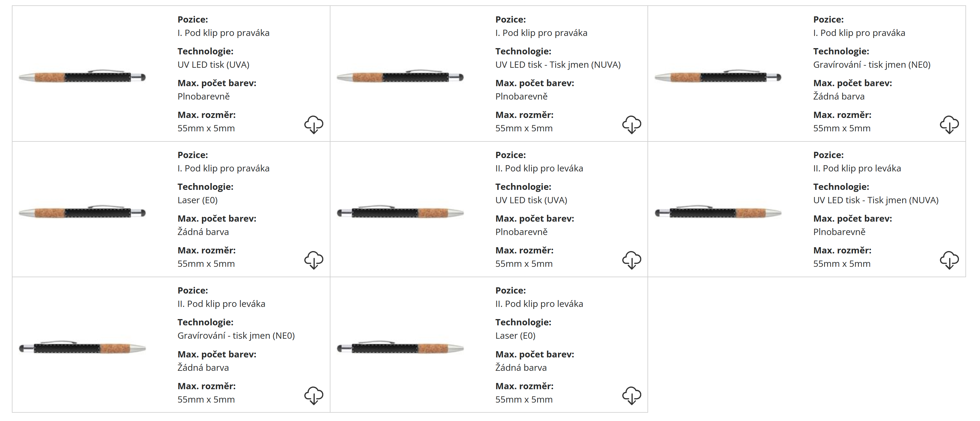Click praváka card's 'Gravírování - tisk jmen (NE0)' text

click(x=872, y=65)
